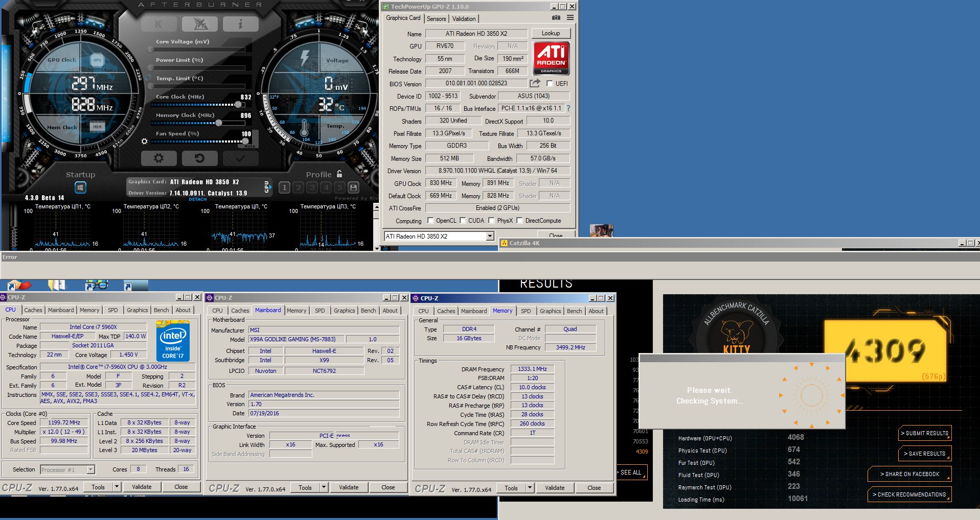Click the ATI Radeon logo in GPU-Z

coord(551,58)
